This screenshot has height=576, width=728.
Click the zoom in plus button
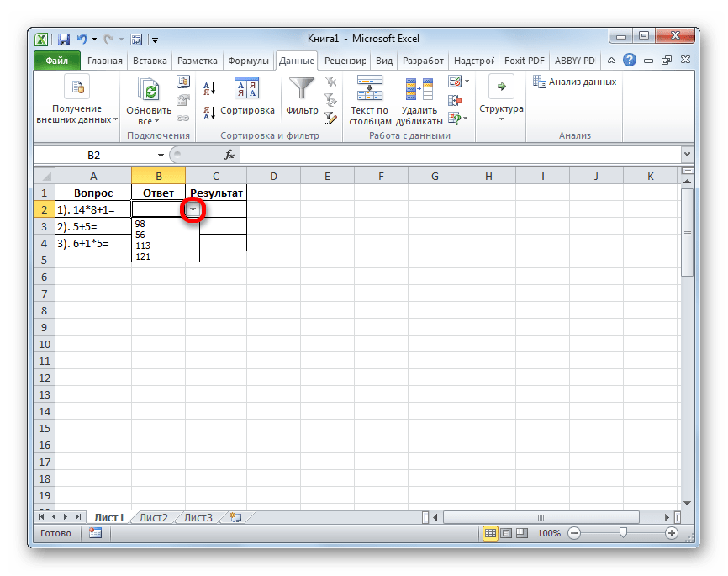672,533
